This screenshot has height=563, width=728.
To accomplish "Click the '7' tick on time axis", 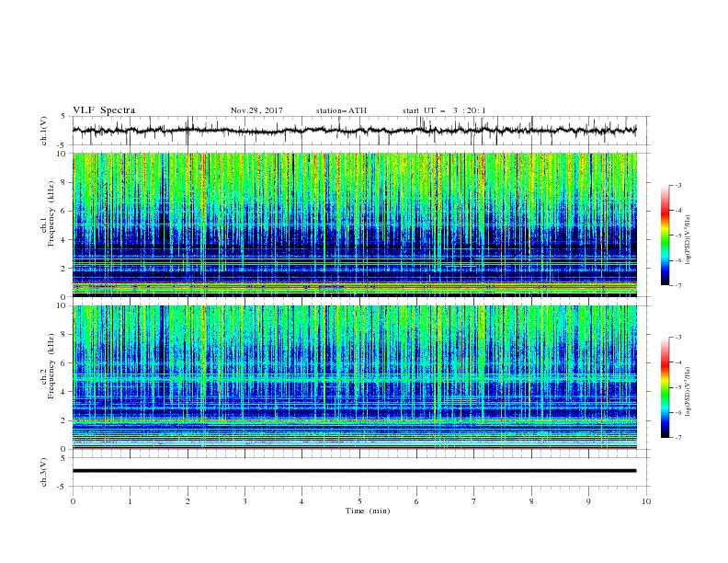I will (x=474, y=501).
